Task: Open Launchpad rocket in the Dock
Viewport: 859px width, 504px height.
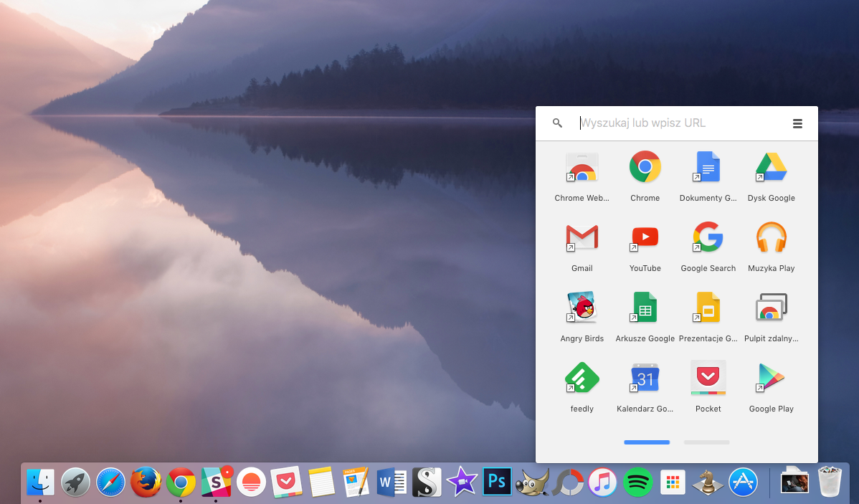Action: click(x=75, y=482)
